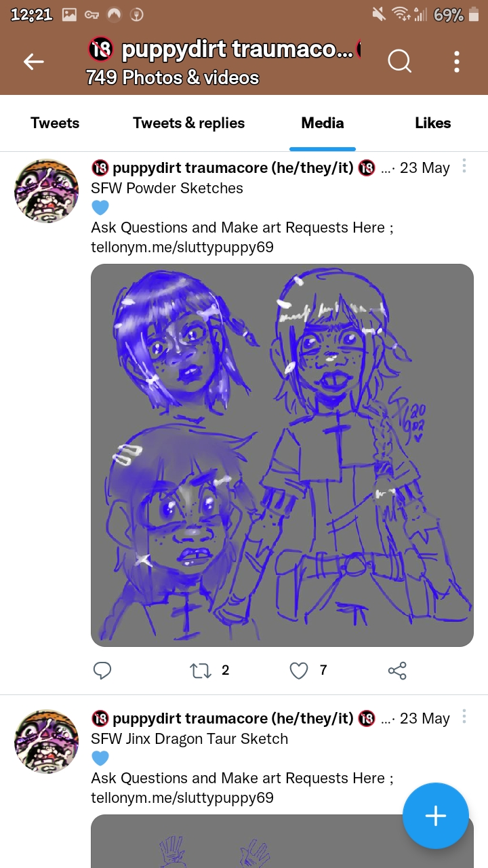Switch to the Tweets & replies tab
The height and width of the screenshot is (868, 488).
tap(188, 123)
